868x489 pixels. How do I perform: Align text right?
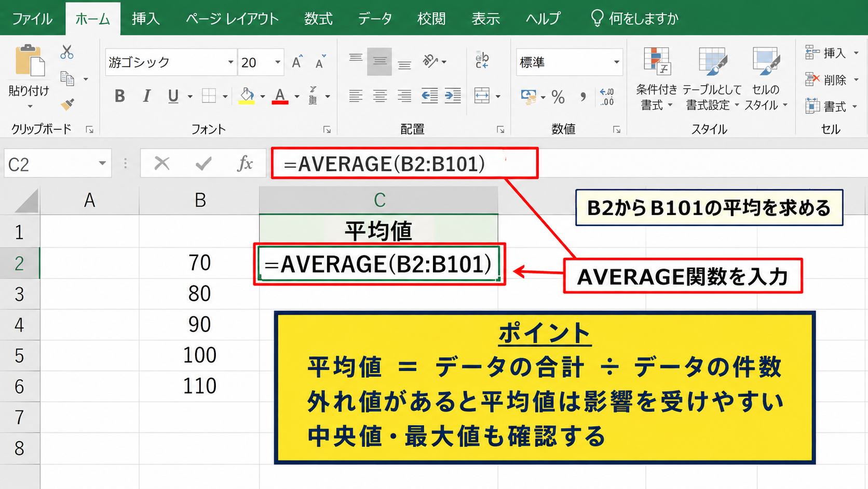(x=404, y=96)
